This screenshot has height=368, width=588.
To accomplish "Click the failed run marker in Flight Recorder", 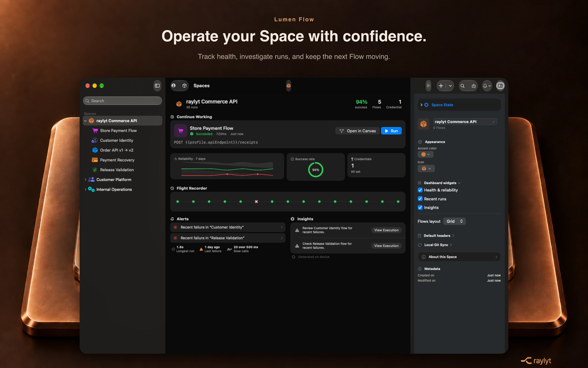I will coord(256,202).
